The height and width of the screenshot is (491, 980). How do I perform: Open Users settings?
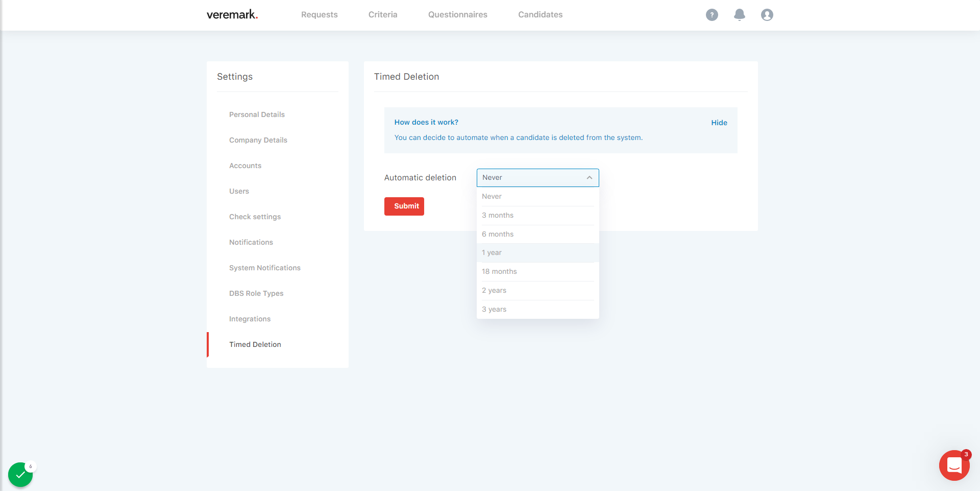[239, 191]
